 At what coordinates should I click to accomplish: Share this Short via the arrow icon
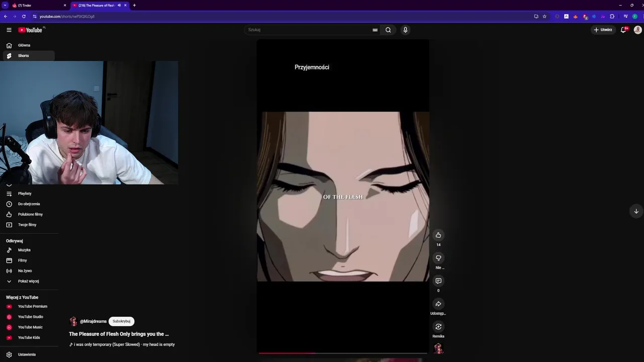(438, 304)
